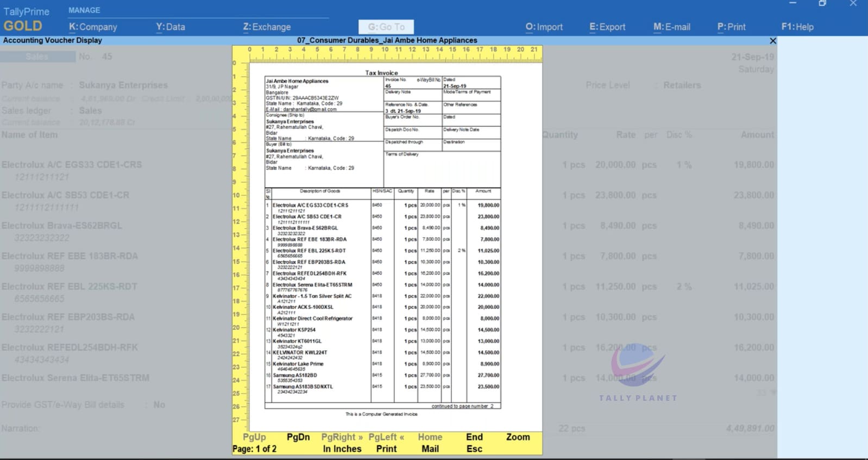Click 27,700.00 amount in invoice preview
This screenshot has width=868, height=460.
point(488,375)
